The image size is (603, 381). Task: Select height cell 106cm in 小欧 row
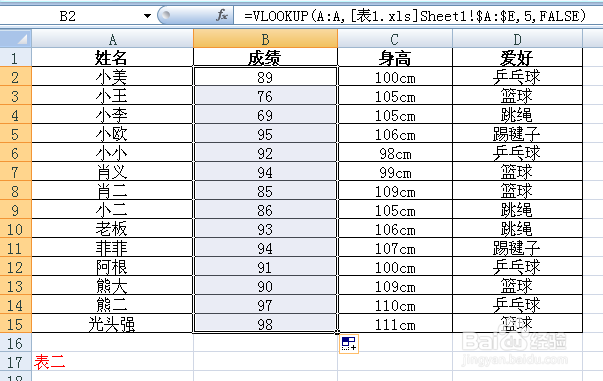[x=395, y=133]
